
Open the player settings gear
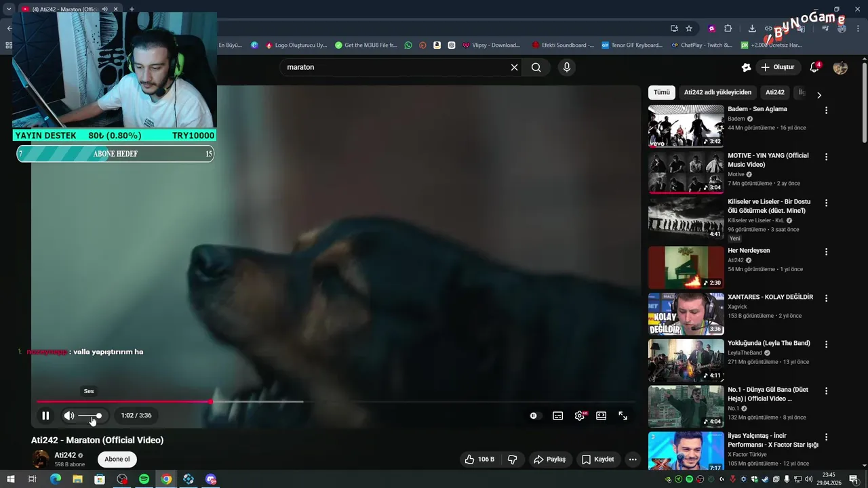tap(580, 415)
